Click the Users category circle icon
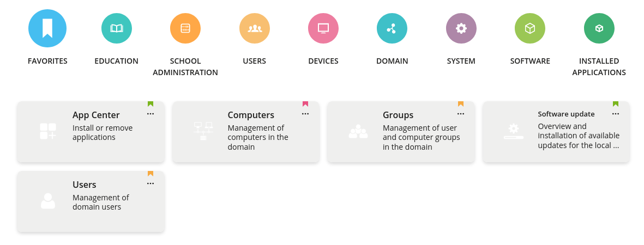 pos(255,28)
